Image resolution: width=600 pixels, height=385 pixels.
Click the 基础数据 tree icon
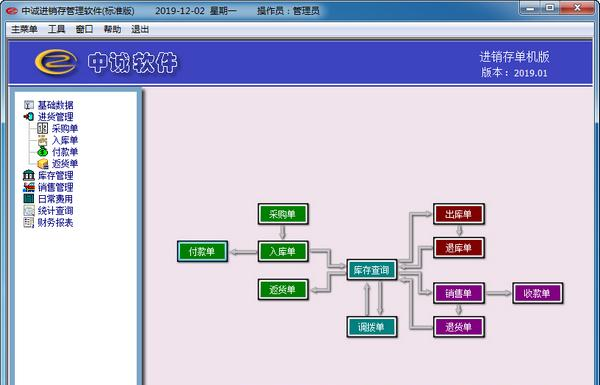point(29,105)
